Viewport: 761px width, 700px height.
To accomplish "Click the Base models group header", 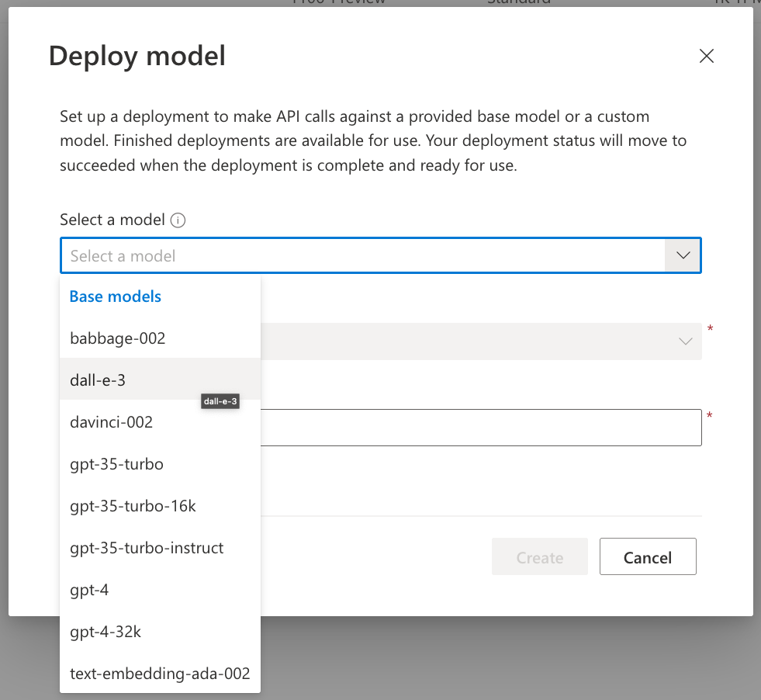I will click(115, 296).
